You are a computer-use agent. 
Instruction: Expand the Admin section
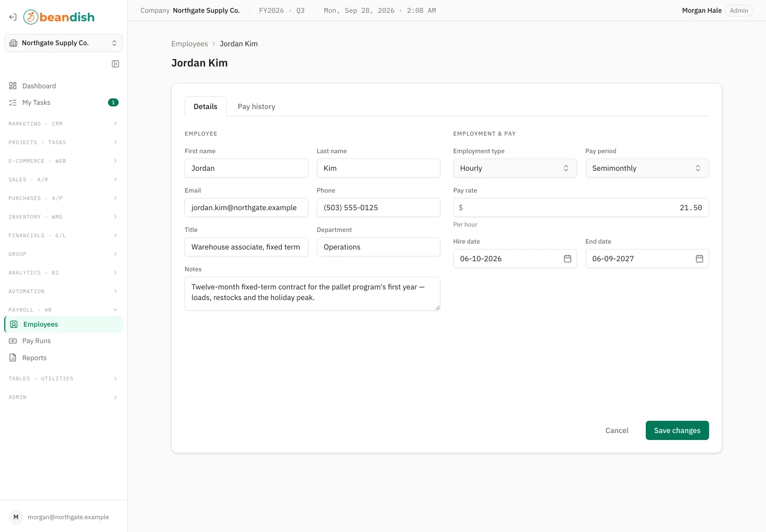(63, 397)
